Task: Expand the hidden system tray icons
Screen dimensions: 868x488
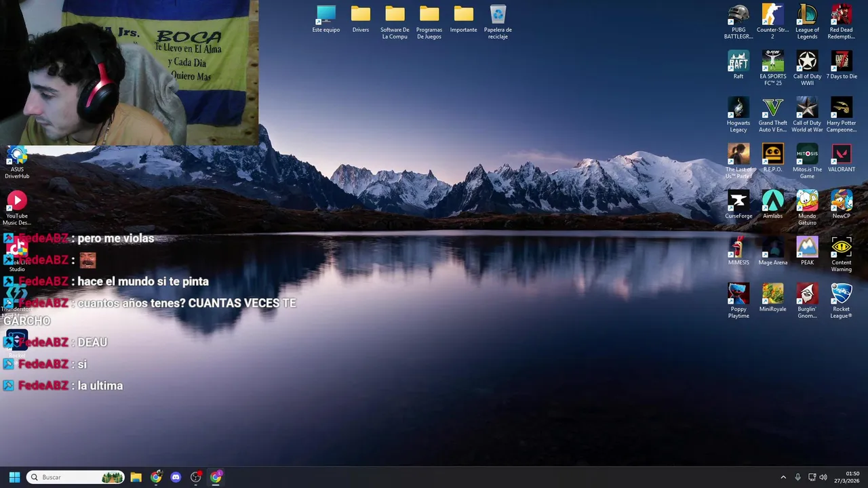Action: (783, 477)
